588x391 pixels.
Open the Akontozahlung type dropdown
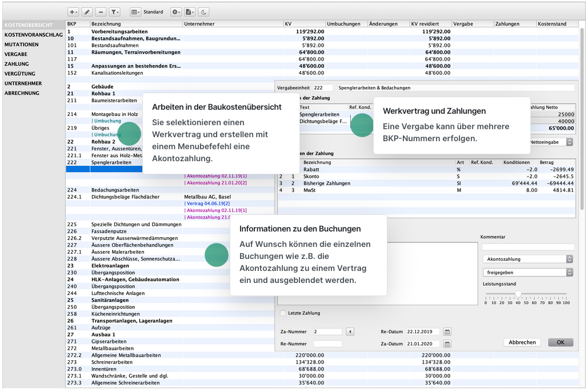click(x=528, y=259)
